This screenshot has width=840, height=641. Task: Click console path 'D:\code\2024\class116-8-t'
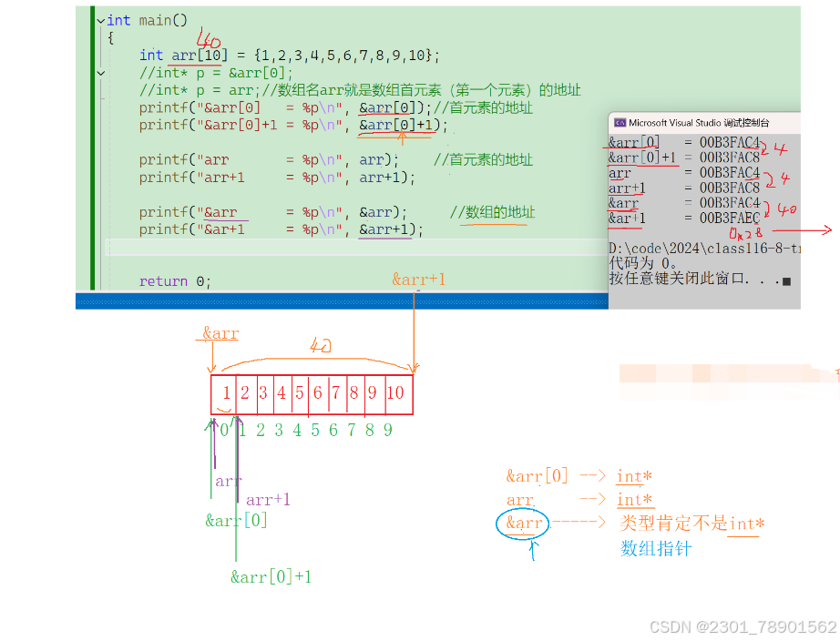pos(704,249)
